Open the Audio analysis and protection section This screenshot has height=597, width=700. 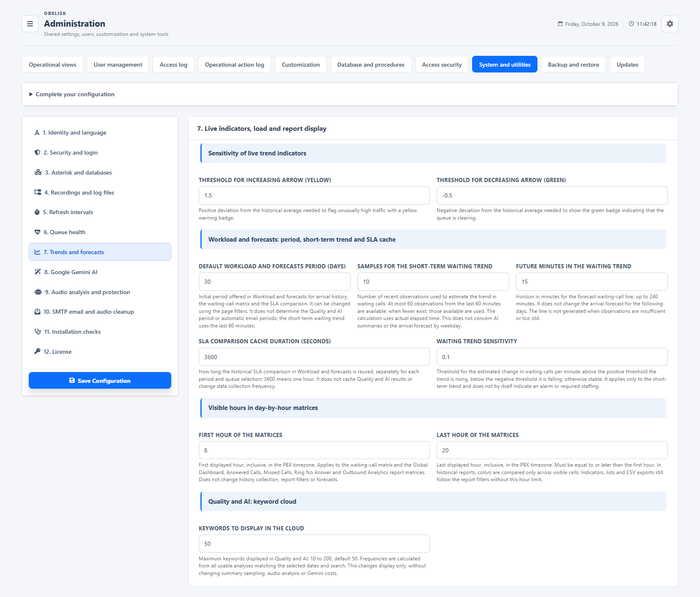coord(100,292)
